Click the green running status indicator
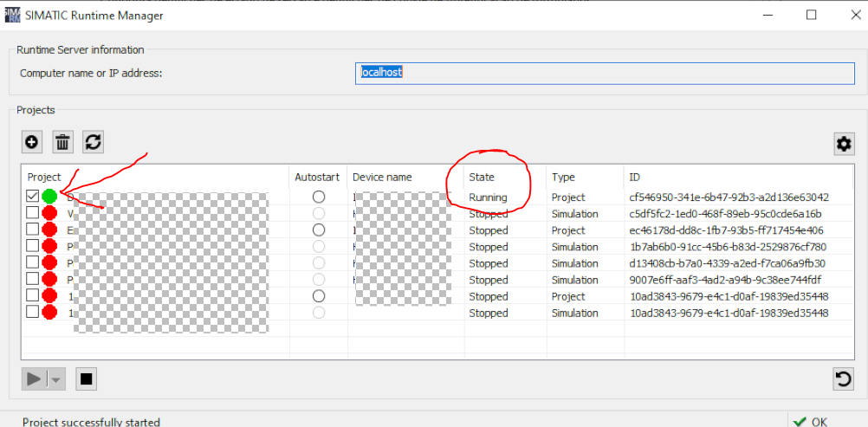Image resolution: width=868 pixels, height=427 pixels. pos(49,197)
